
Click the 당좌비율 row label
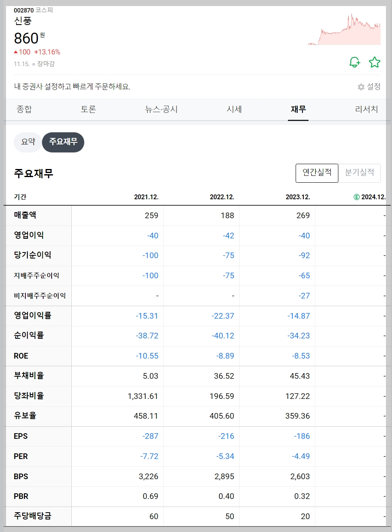(29, 396)
